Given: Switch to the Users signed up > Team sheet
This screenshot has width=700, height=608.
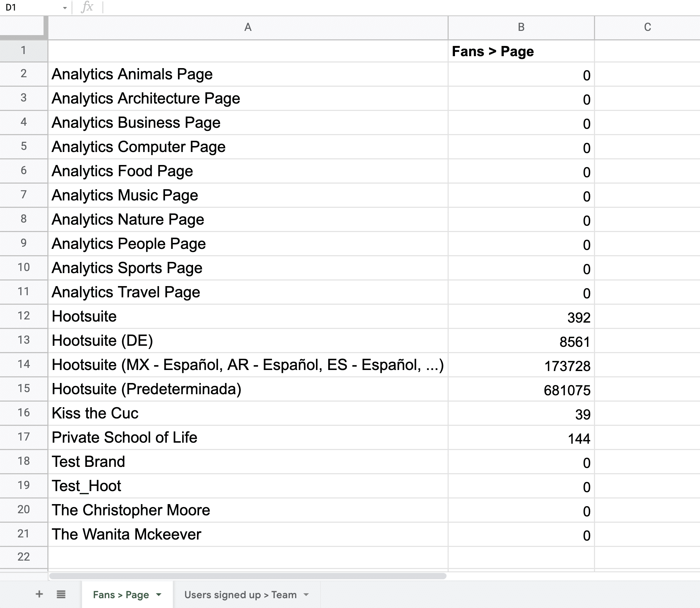Looking at the screenshot, I should pos(240,594).
